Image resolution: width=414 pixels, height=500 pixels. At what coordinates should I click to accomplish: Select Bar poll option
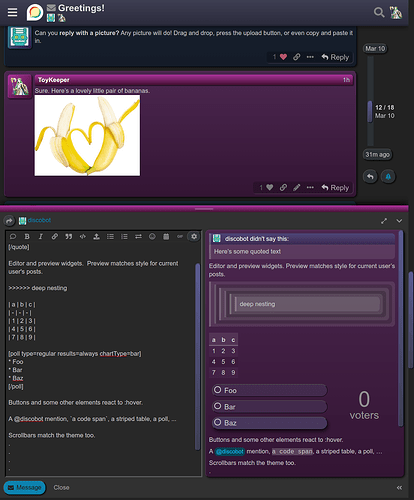269,406
